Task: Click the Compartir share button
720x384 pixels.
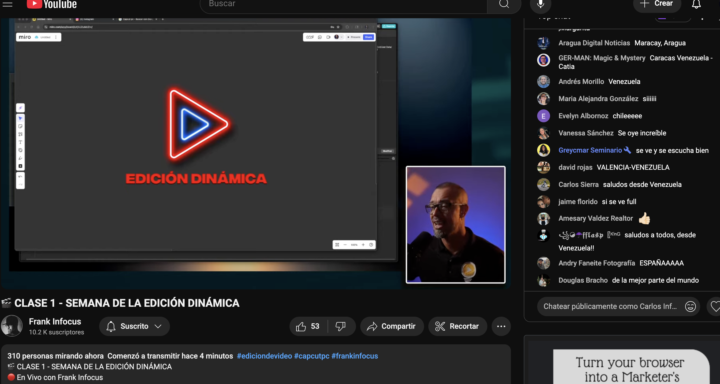Action: [x=392, y=326]
